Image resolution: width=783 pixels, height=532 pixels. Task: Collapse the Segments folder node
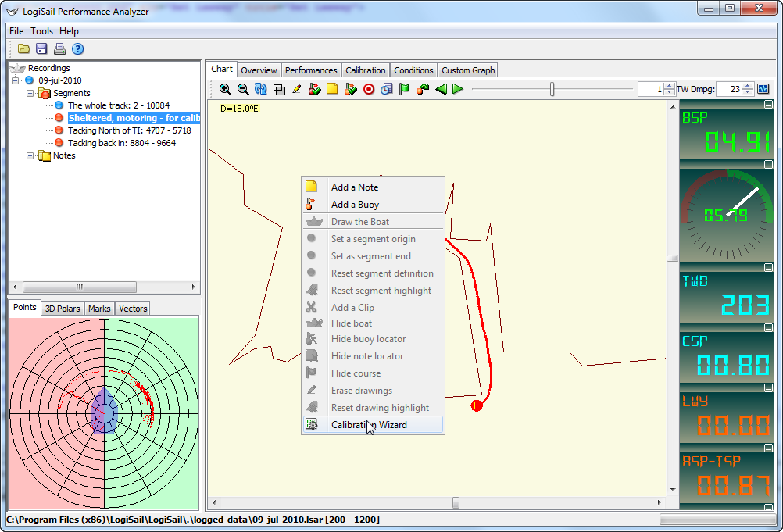coord(30,93)
